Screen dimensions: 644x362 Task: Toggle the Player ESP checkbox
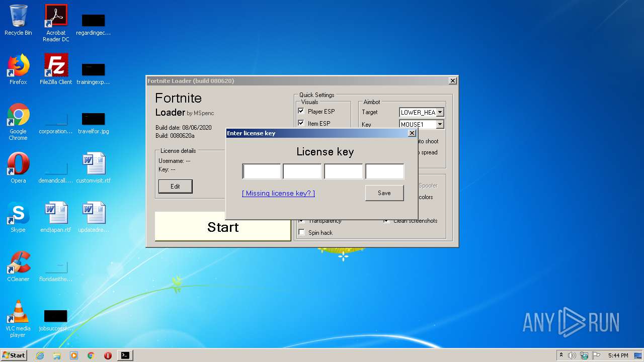tap(301, 111)
